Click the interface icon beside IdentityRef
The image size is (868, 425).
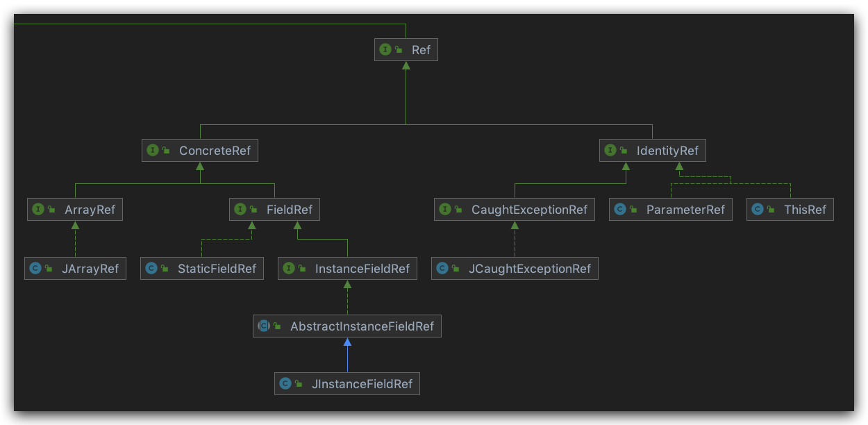[610, 150]
